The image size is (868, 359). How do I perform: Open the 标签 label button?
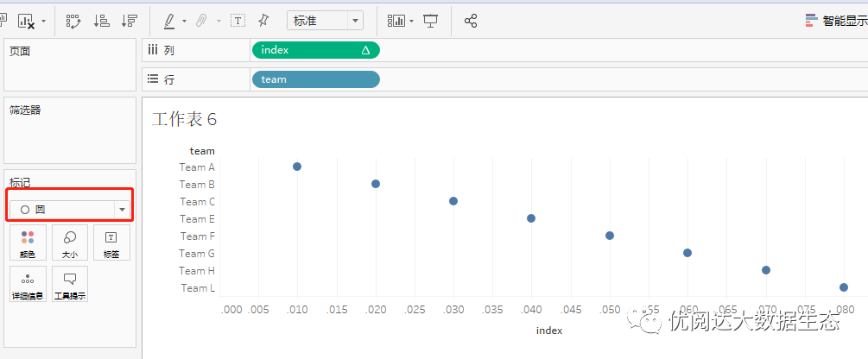111,242
